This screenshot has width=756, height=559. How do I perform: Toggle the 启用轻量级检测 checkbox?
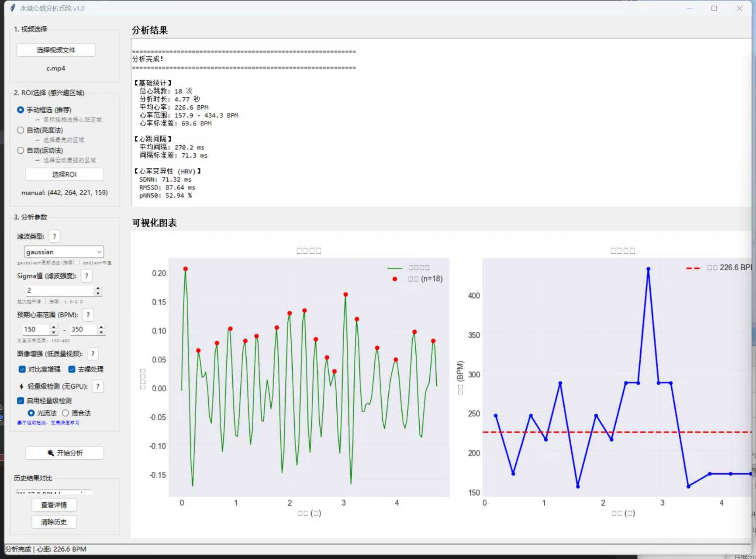click(x=21, y=401)
